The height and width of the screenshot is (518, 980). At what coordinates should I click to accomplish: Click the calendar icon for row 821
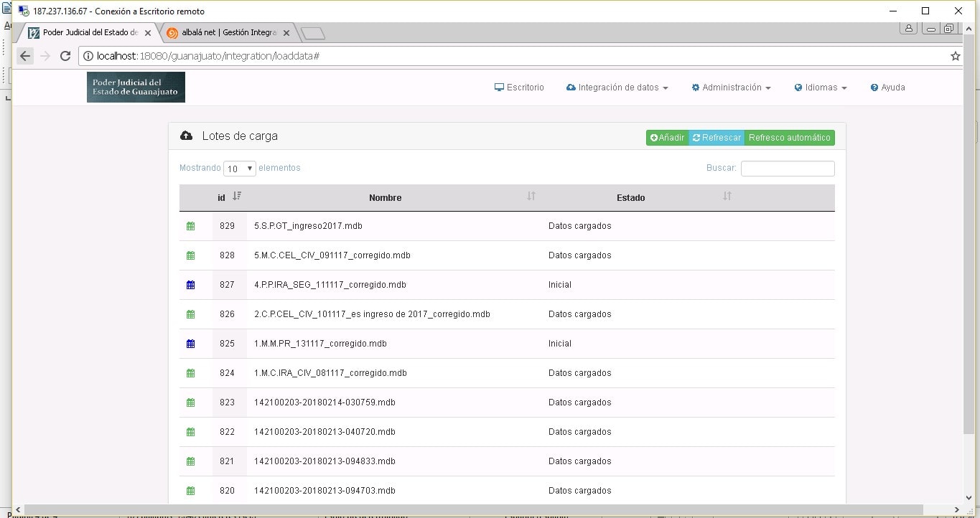point(190,461)
